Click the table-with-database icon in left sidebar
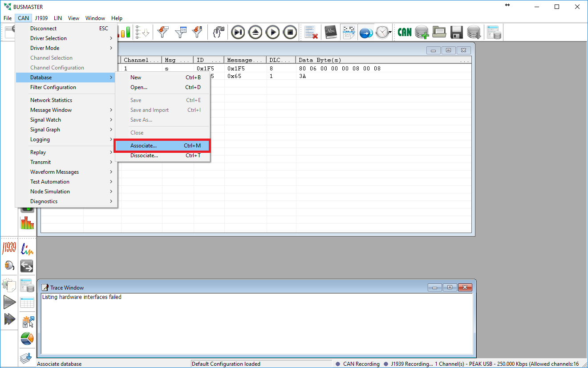Viewport: 588px width, 368px height. tap(27, 285)
